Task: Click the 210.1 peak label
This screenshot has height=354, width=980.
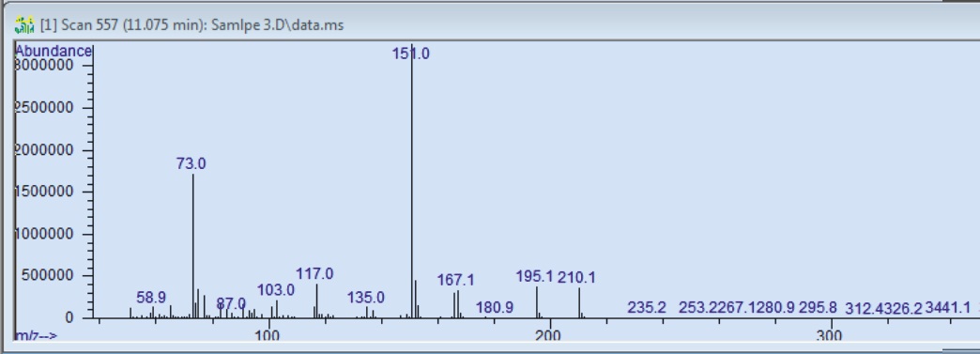Action: pos(576,277)
